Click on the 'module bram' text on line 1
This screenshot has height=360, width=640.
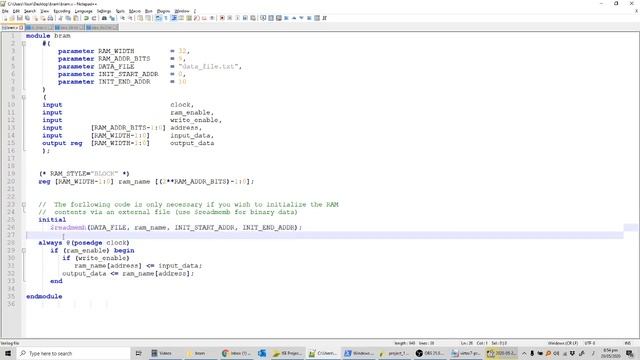click(x=48, y=36)
